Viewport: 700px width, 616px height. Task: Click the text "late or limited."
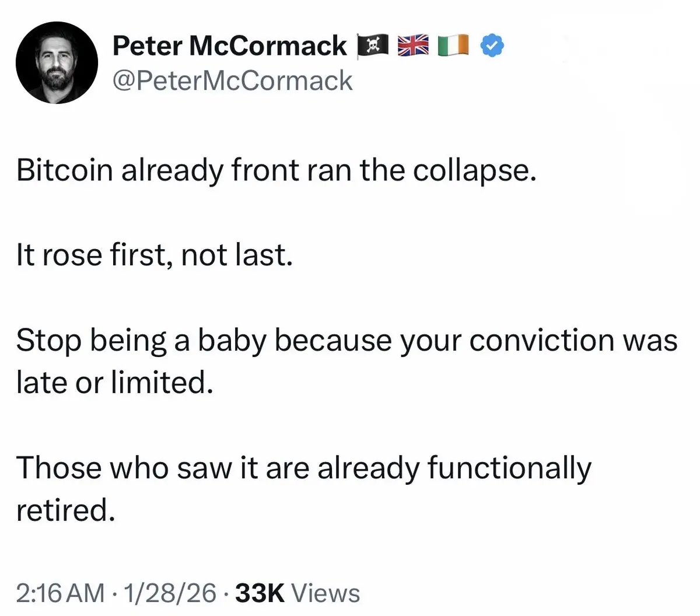[114, 383]
